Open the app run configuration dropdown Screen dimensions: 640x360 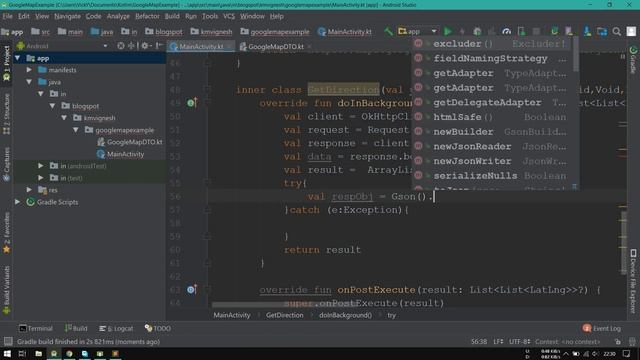[x=418, y=31]
